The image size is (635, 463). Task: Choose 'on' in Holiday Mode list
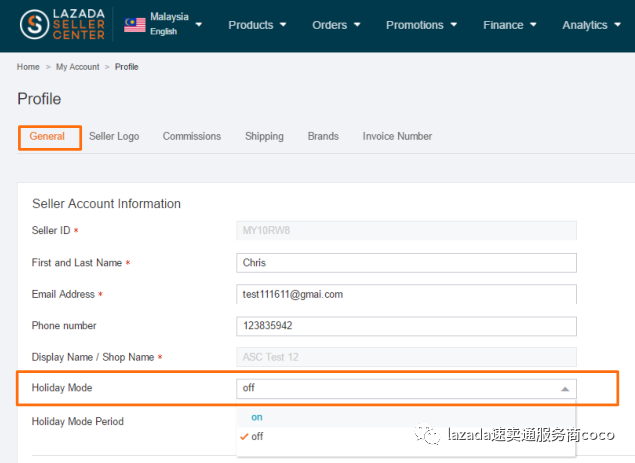pos(406,417)
